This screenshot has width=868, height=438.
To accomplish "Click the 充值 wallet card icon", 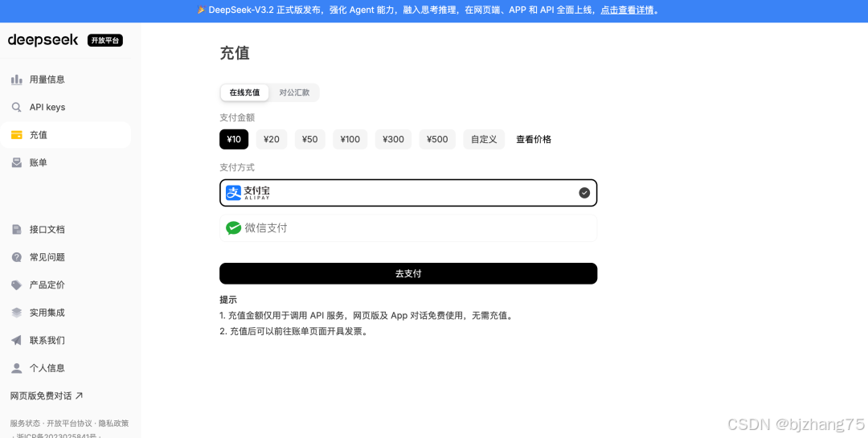I will 17,134.
